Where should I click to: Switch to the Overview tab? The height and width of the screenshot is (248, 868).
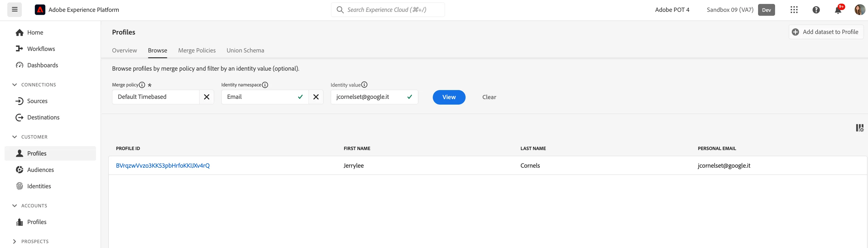(x=124, y=50)
